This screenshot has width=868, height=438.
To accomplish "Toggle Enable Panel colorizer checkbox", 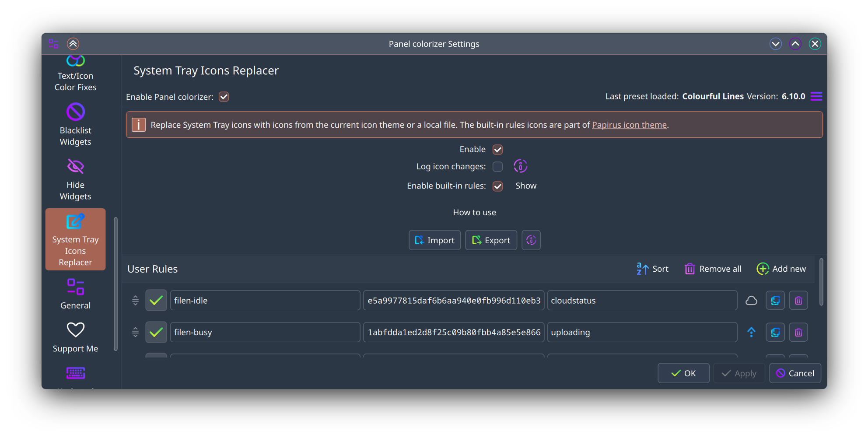I will 224,97.
